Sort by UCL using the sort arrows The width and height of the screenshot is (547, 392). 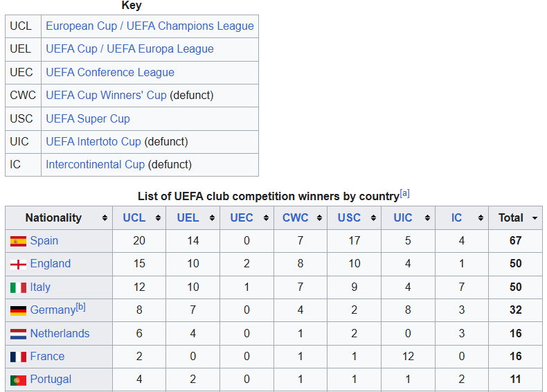158,218
